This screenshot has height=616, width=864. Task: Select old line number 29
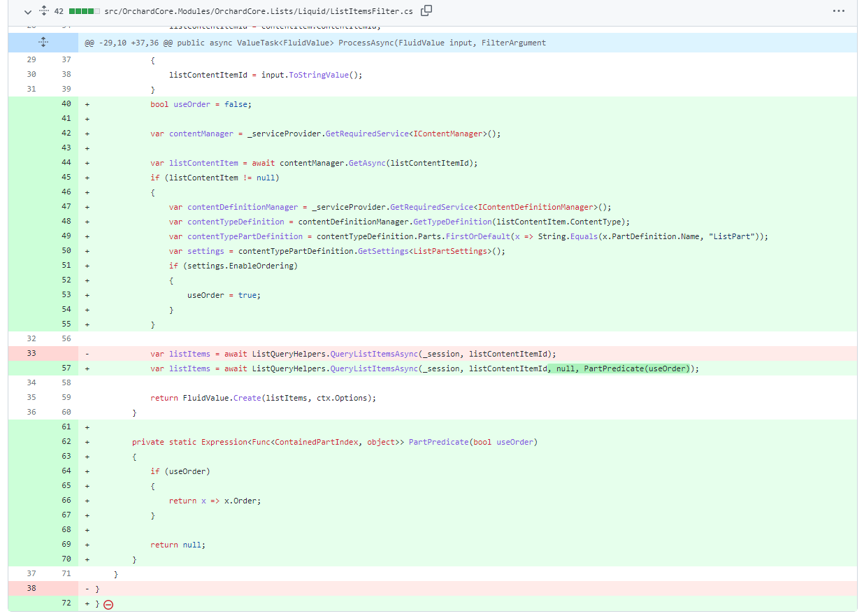[31, 60]
